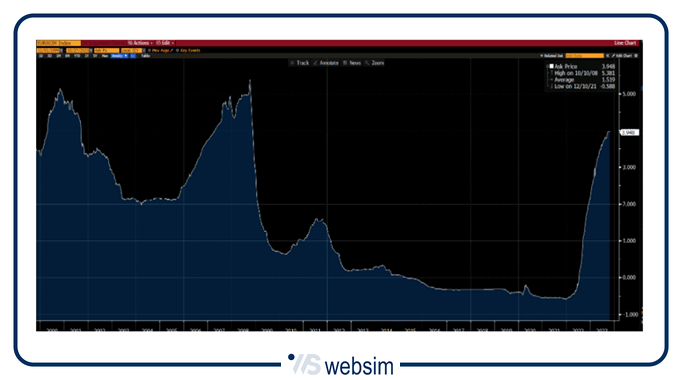Open the 96 Actions dropdown menu
682x380 pixels.
(140, 43)
